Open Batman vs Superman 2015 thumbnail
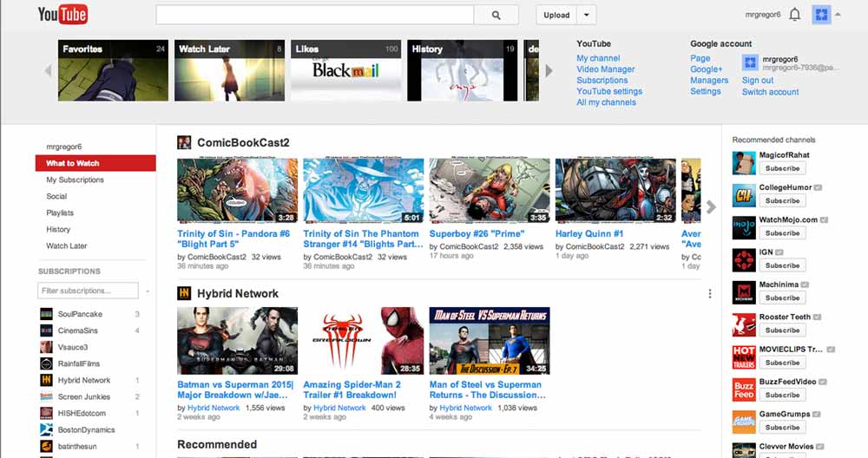The width and height of the screenshot is (868, 458). click(237, 341)
